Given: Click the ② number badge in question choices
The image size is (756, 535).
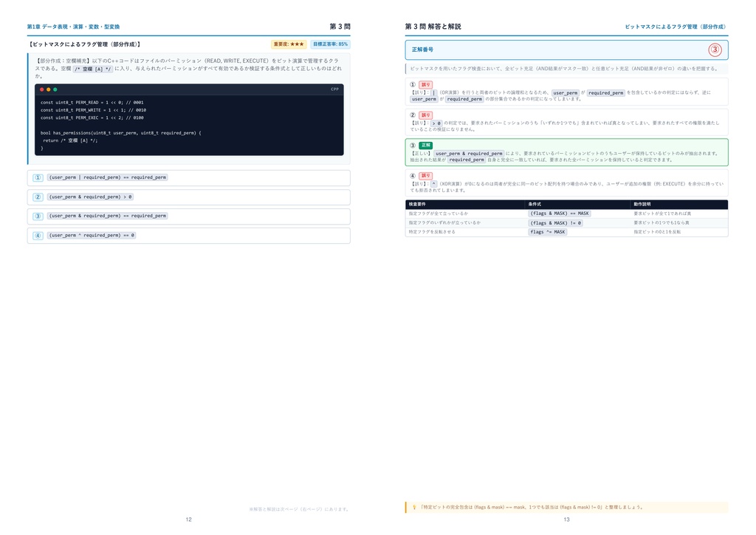Looking at the screenshot, I should point(38,197).
